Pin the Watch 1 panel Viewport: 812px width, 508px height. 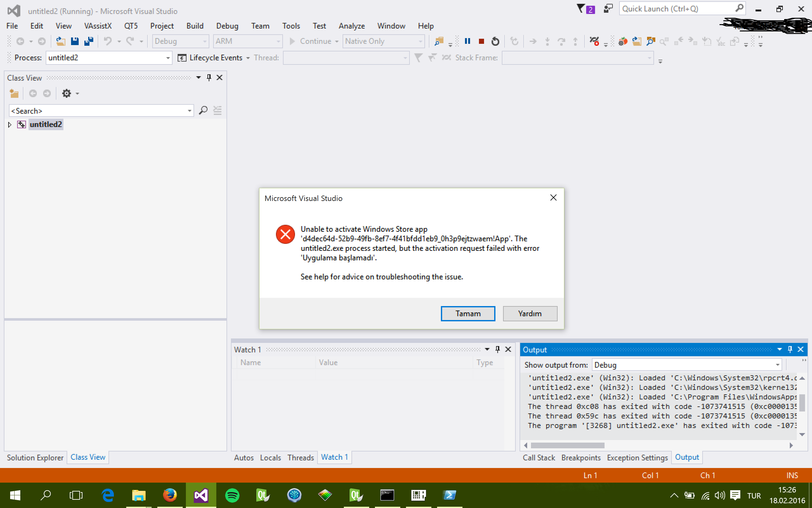click(498, 350)
